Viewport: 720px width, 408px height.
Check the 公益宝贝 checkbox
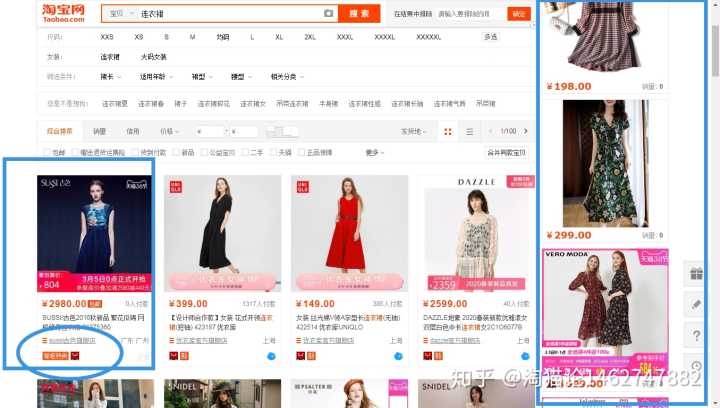click(x=204, y=152)
